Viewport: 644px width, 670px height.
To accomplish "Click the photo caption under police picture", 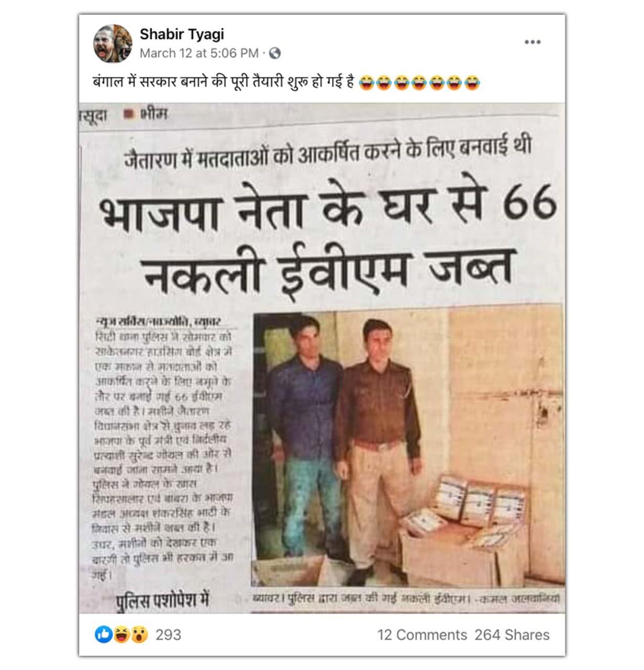I will tap(406, 598).
